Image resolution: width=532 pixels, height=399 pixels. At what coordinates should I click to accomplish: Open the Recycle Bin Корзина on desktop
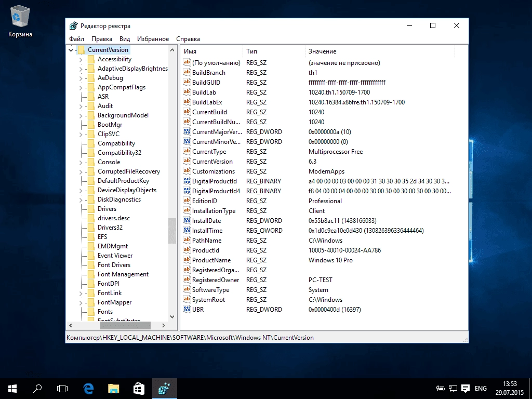[20, 22]
